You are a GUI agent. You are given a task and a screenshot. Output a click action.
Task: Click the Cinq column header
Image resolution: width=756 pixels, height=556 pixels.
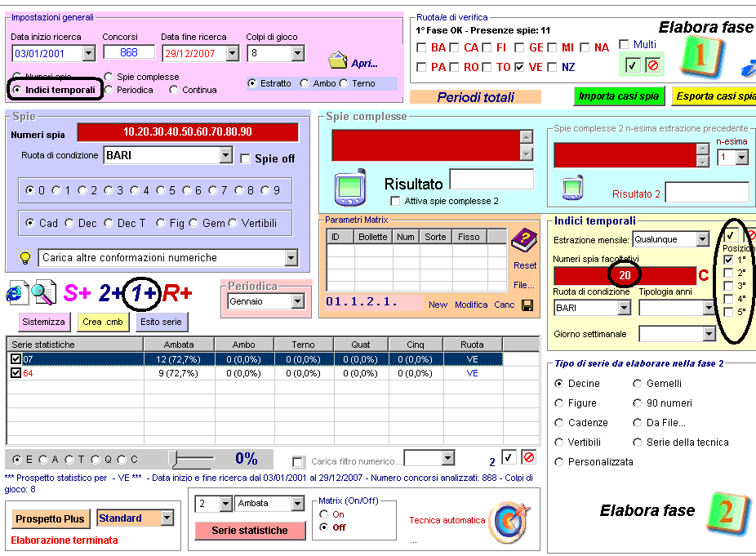(x=415, y=345)
